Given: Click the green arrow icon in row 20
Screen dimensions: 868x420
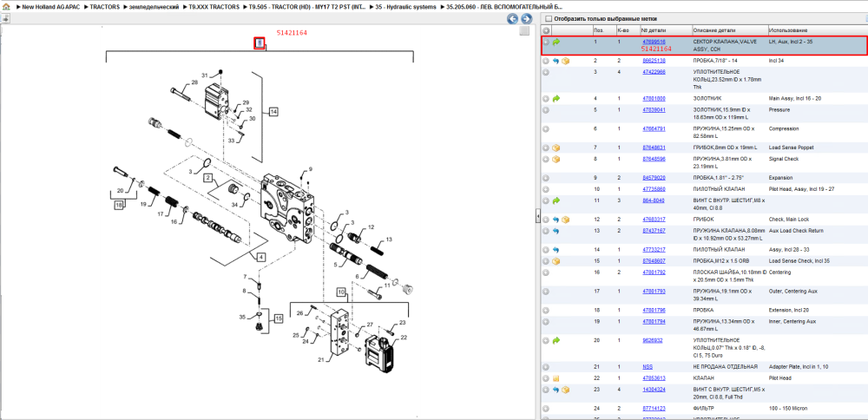Looking at the screenshot, I should click(x=556, y=340).
